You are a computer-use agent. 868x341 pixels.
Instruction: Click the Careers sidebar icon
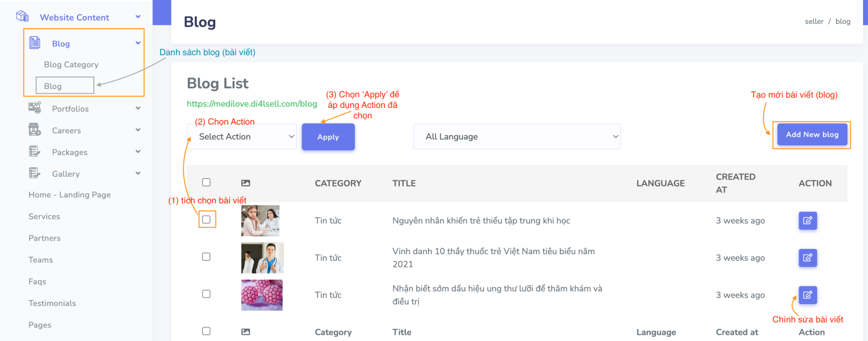pyautogui.click(x=35, y=130)
